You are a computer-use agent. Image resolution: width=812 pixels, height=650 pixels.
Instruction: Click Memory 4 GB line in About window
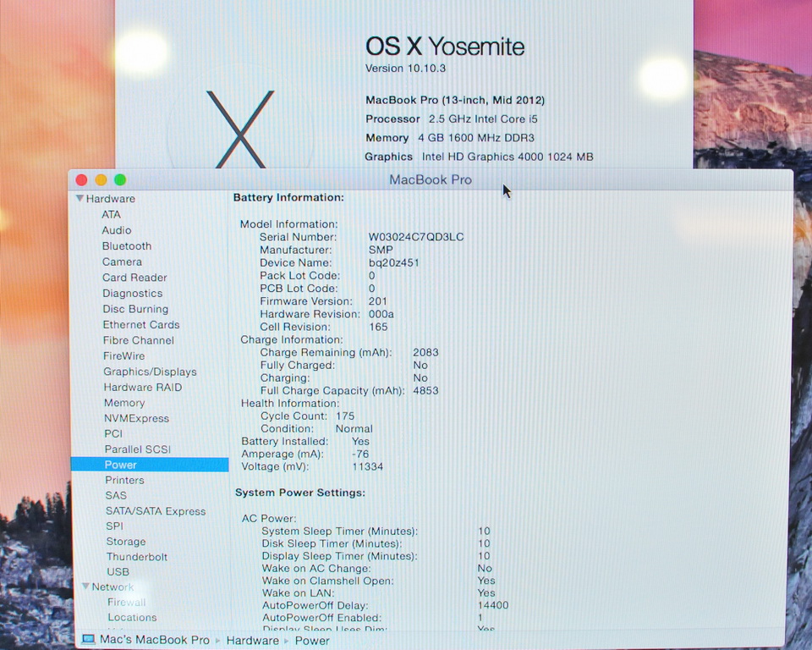pos(450,138)
